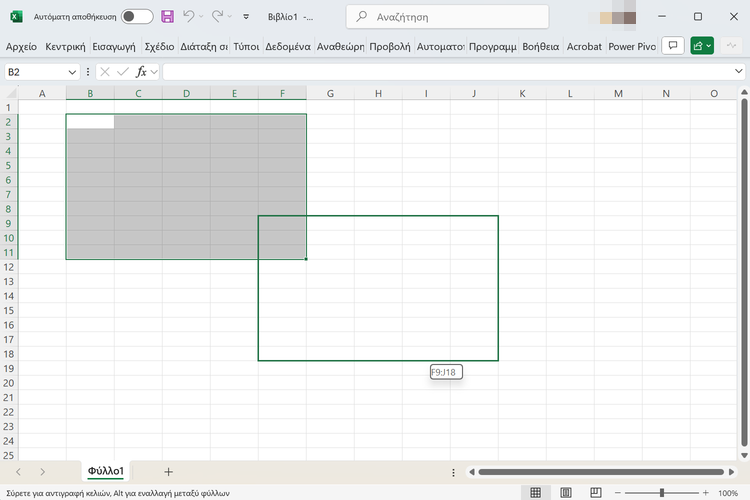Open the Power Pivot tab
This screenshot has height=500, width=750.
pyautogui.click(x=632, y=46)
